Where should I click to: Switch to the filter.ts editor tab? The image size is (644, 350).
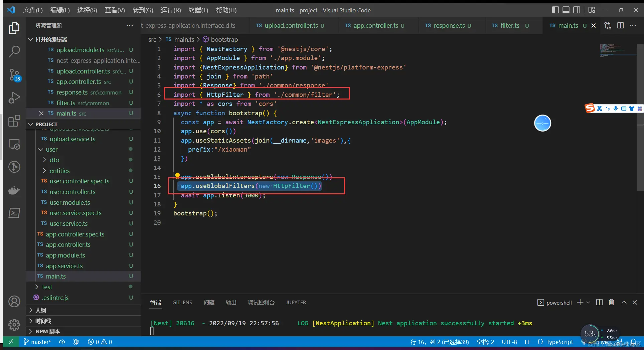coord(510,25)
